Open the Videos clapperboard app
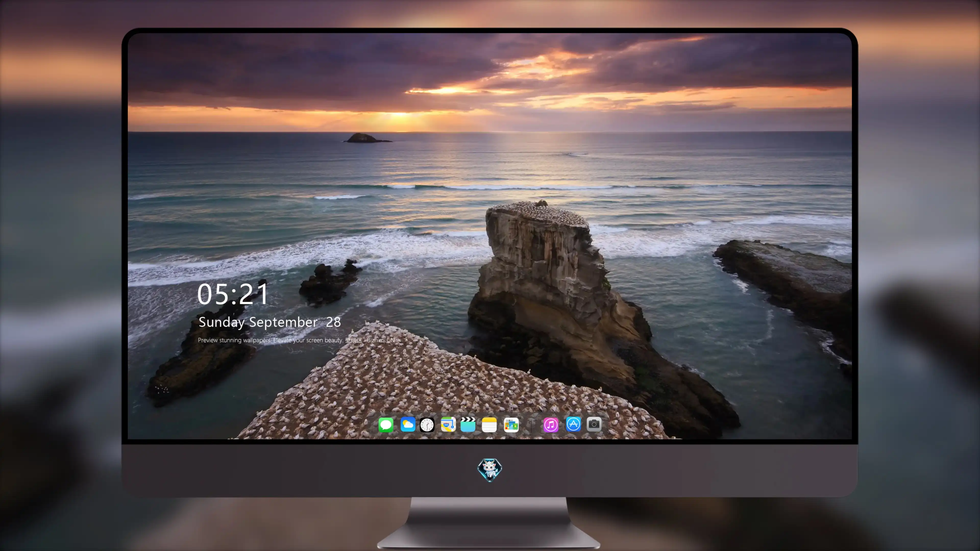The height and width of the screenshot is (551, 980). (x=468, y=424)
